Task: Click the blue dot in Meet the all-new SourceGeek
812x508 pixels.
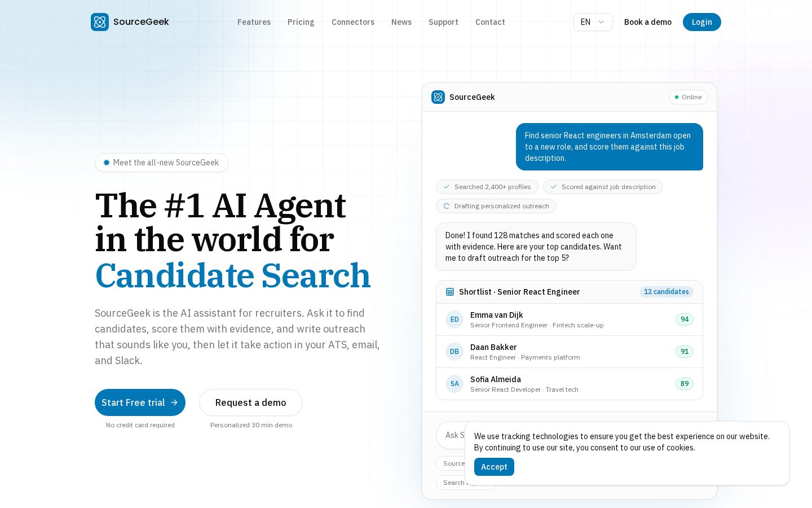Action: [x=107, y=163]
